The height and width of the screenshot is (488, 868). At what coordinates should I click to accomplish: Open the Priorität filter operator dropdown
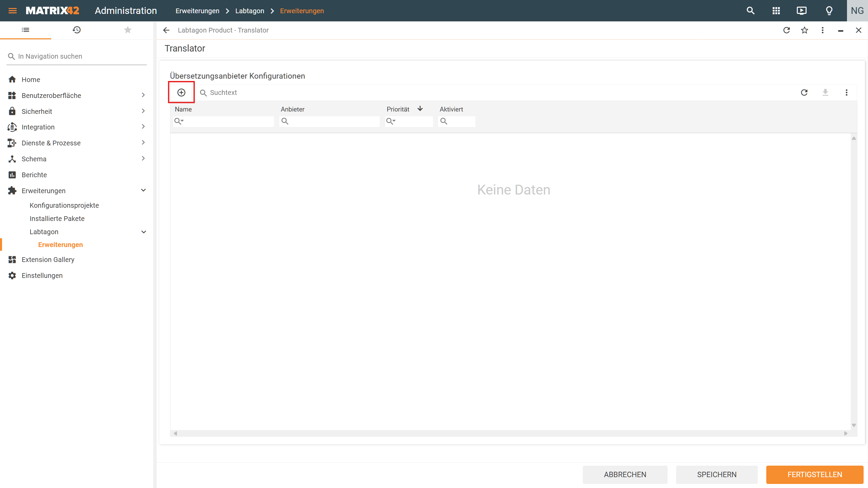point(391,121)
